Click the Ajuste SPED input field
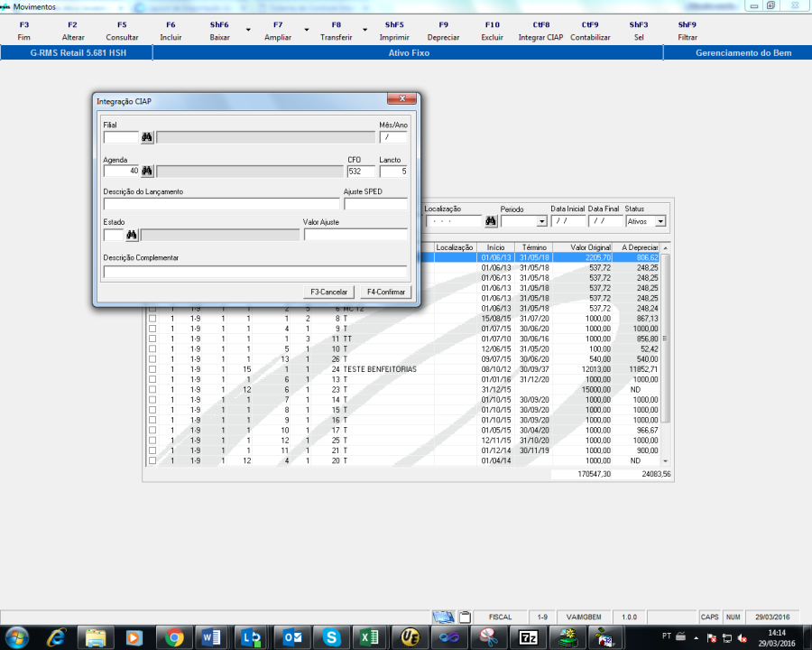 pyautogui.click(x=375, y=204)
